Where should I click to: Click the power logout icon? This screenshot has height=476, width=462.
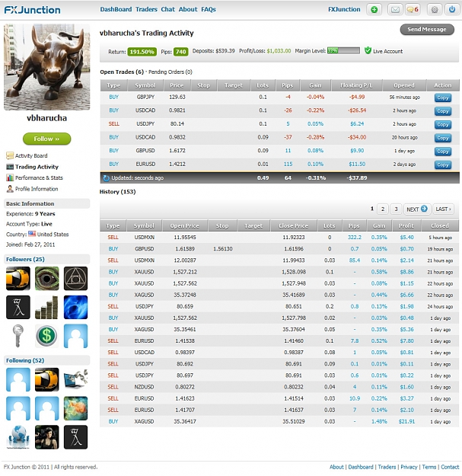452,10
